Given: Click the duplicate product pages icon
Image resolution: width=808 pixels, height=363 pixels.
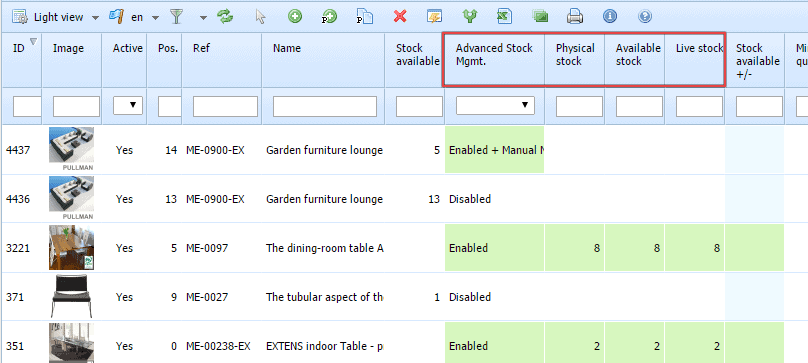Looking at the screenshot, I should click(x=365, y=18).
